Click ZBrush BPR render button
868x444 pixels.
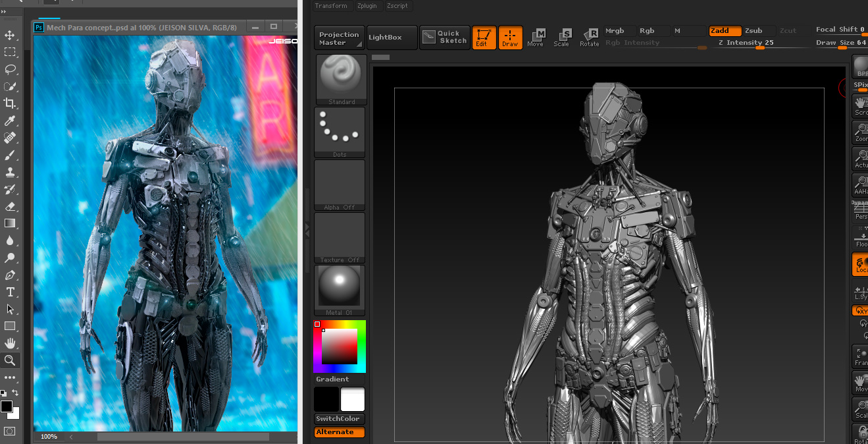click(x=861, y=67)
